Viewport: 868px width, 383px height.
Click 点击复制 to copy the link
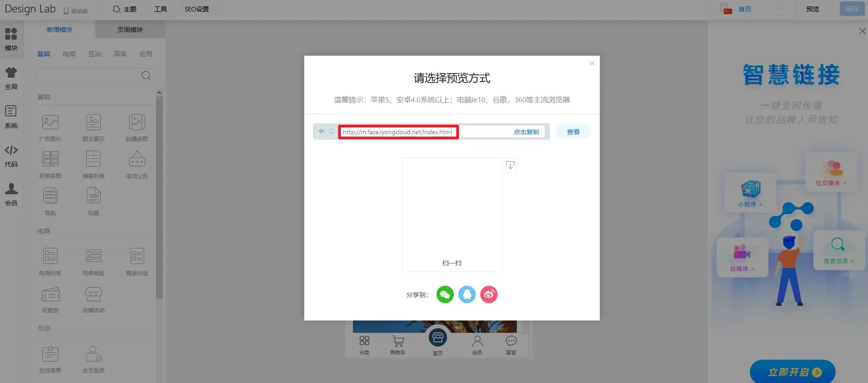526,132
